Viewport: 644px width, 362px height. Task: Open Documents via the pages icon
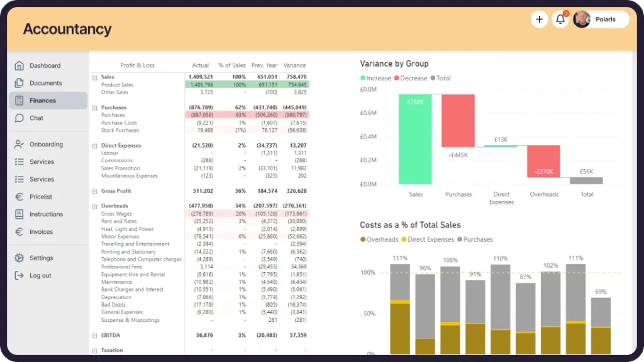21,83
